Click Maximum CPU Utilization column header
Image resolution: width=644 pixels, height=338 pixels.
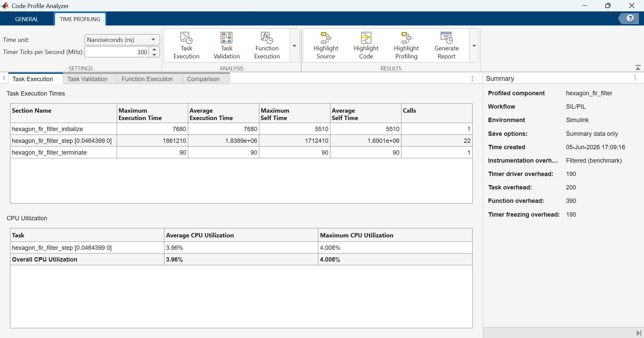coord(395,235)
